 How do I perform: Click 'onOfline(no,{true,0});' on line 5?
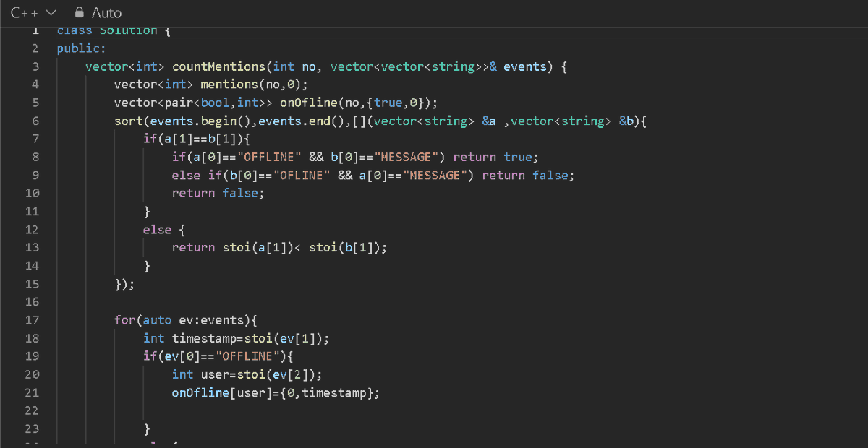click(x=359, y=103)
